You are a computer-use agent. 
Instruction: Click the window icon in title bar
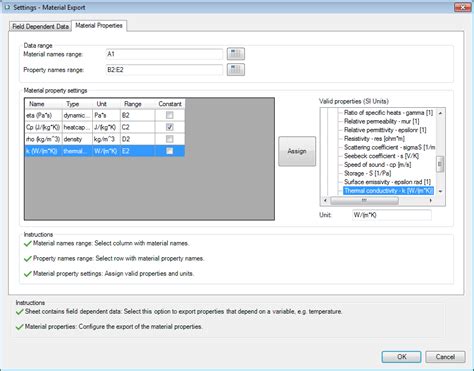[7, 7]
